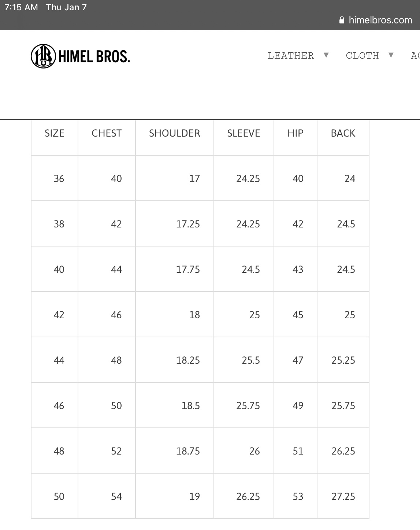420x530 pixels.
Task: Select the HIP column header
Action: pos(296,133)
